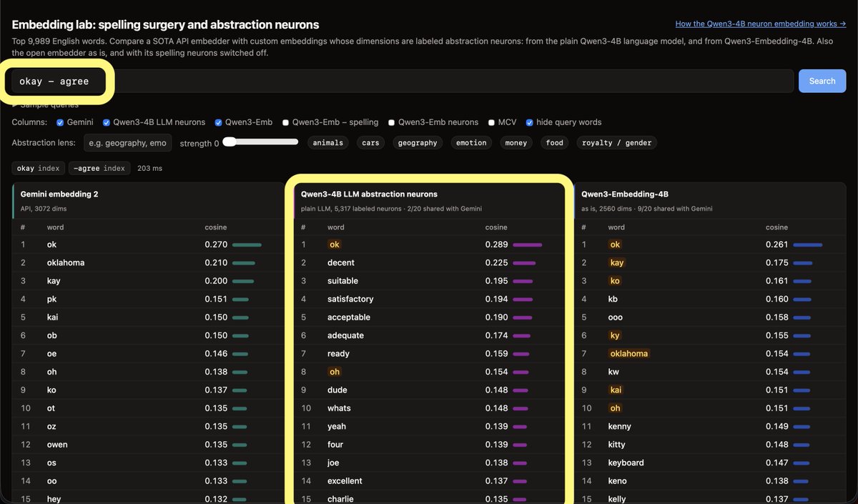Image resolution: width=858 pixels, height=504 pixels.
Task: Enable the Qwen3-Emb – spelling column
Action: coord(286,122)
